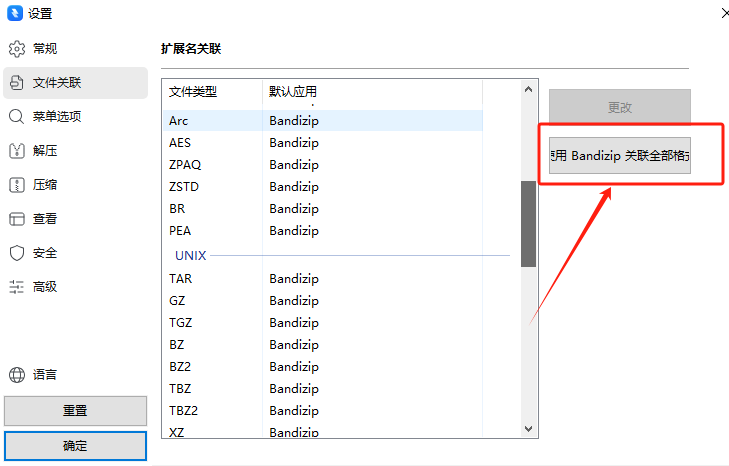
Task: Click the gear icon beside 常规
Action: pyautogui.click(x=17, y=48)
